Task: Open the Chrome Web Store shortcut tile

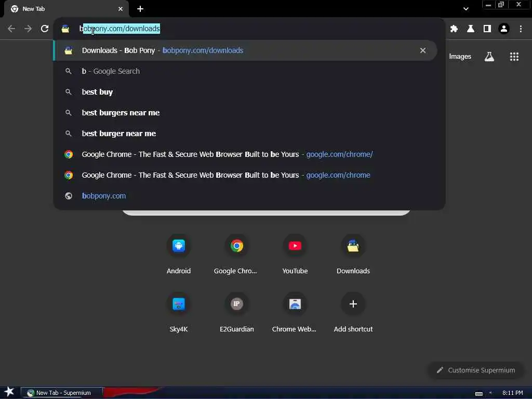Action: pyautogui.click(x=295, y=312)
